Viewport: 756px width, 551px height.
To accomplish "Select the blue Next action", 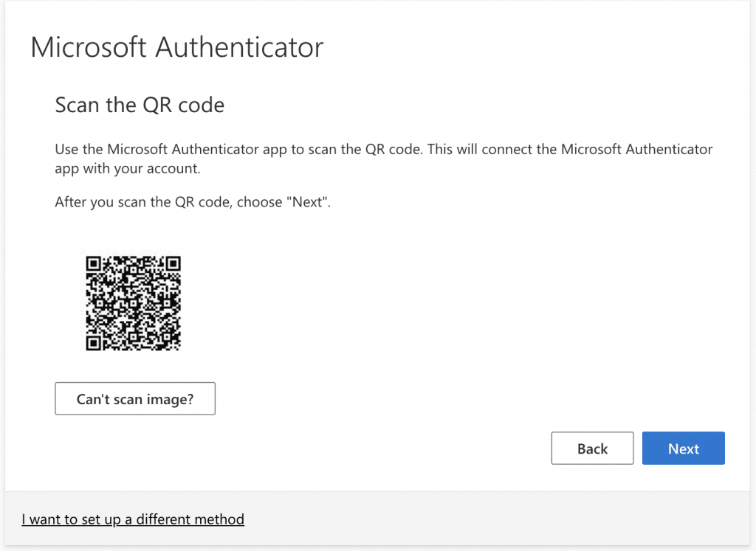I will tap(683, 448).
